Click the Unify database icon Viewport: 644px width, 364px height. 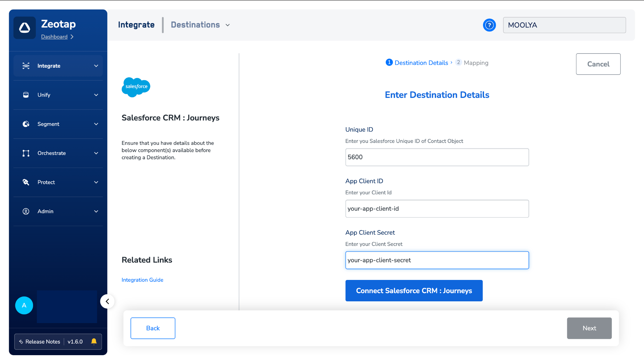(x=26, y=95)
